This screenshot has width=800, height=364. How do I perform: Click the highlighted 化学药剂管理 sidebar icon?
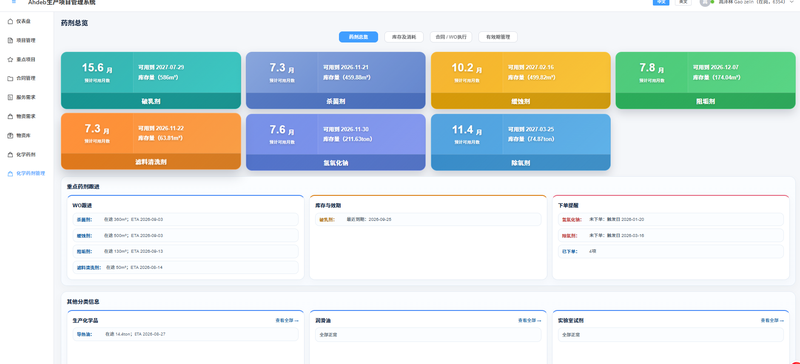tap(11, 174)
